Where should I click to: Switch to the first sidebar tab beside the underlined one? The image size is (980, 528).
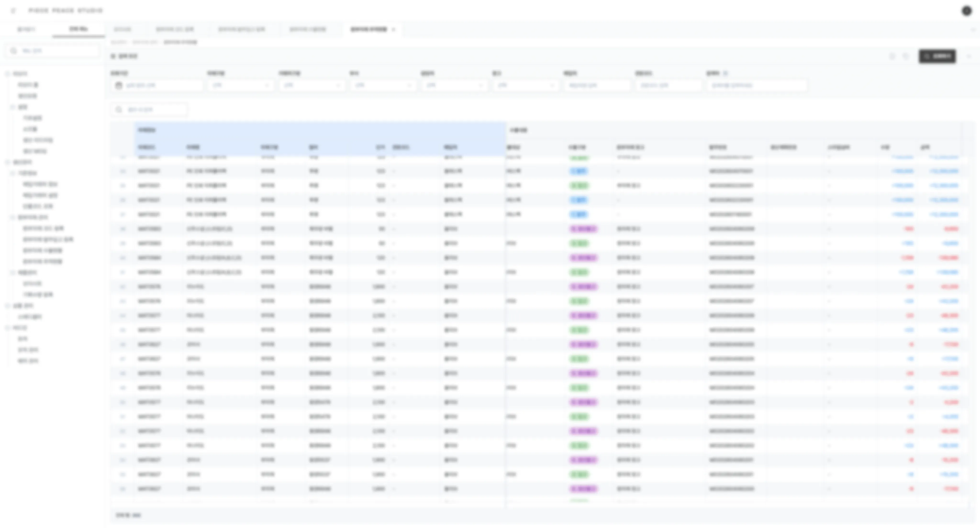[x=26, y=29]
